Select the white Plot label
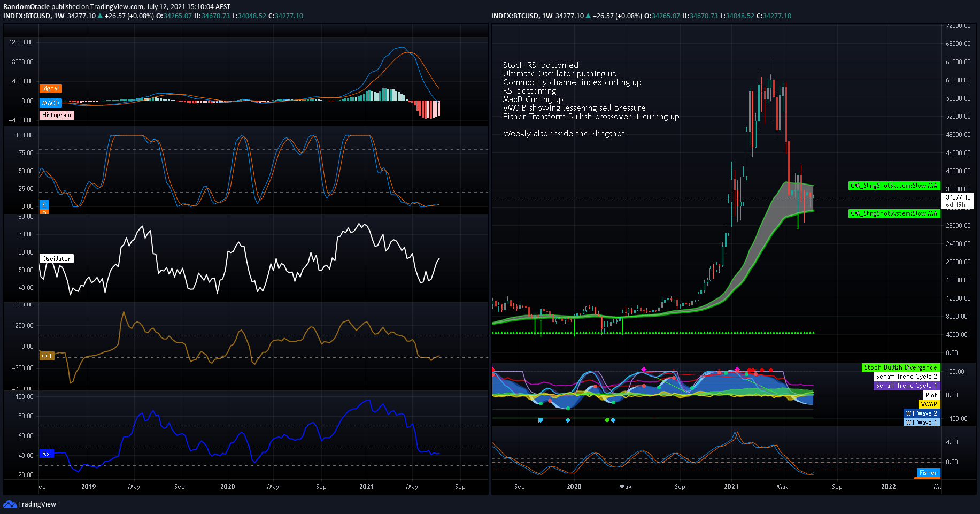Image resolution: width=980 pixels, height=514 pixels. point(931,395)
